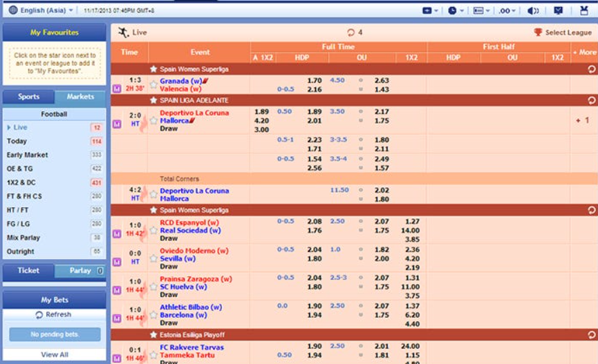Open purple stats icon for FC Rakvere Tarvas
This screenshot has width=598, height=364.
click(117, 358)
